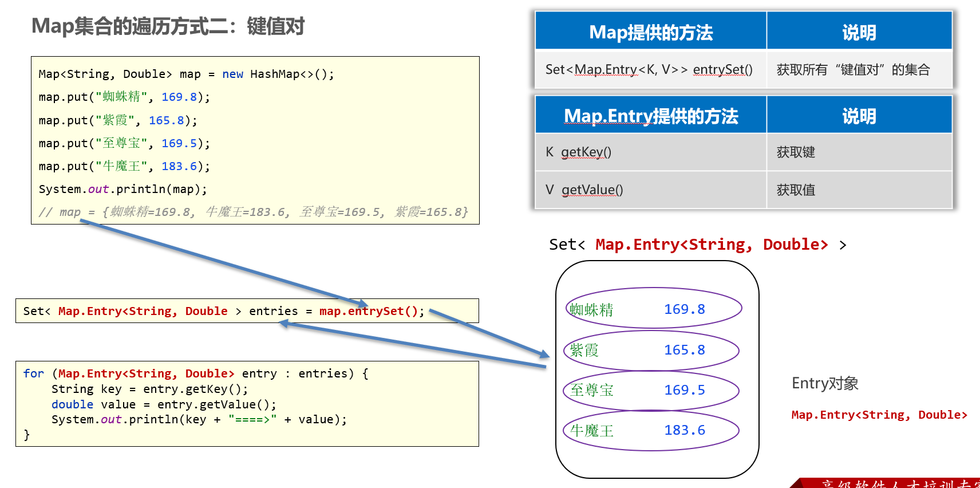Click the 'Entry对象' label
The width and height of the screenshot is (980, 488).
(x=825, y=383)
